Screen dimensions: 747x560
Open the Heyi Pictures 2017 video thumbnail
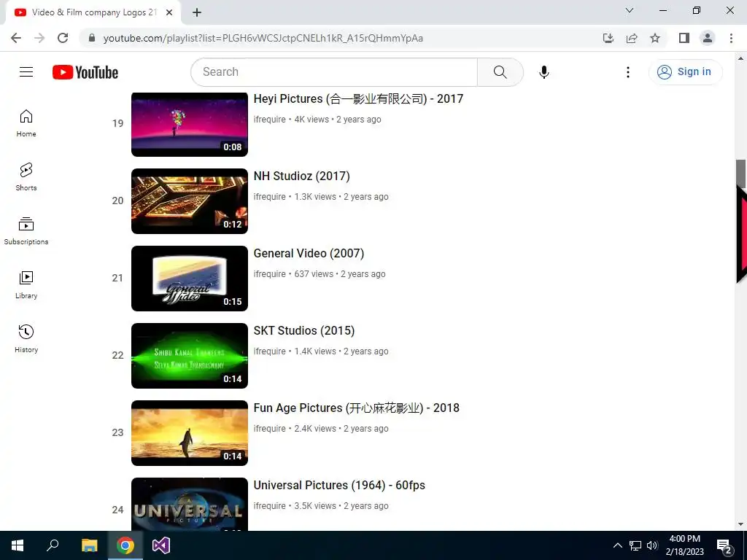[x=190, y=124]
